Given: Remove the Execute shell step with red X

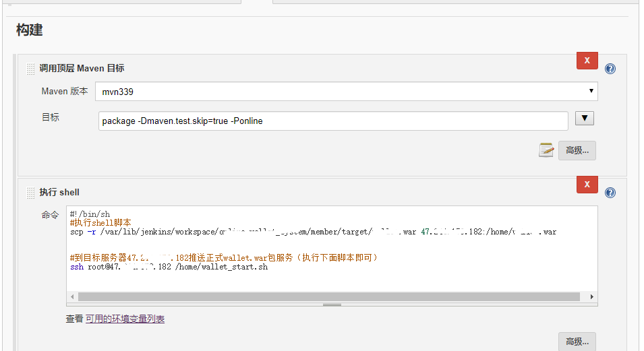Looking at the screenshot, I should [x=587, y=185].
